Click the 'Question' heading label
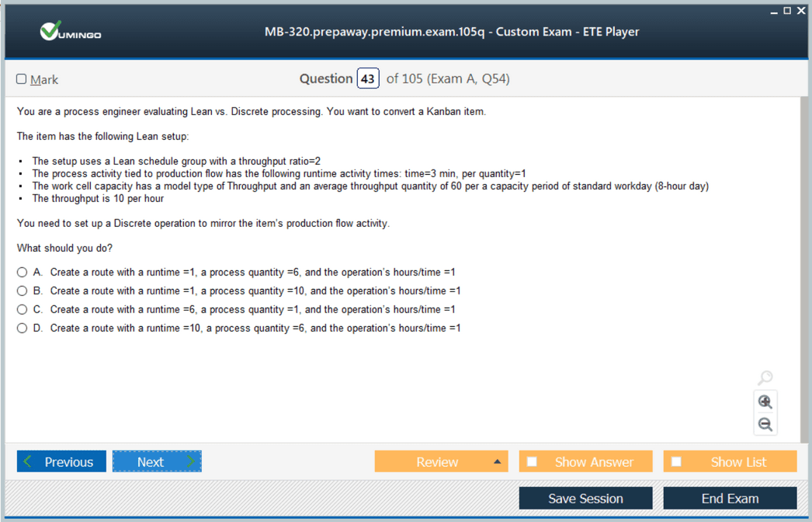 click(326, 78)
